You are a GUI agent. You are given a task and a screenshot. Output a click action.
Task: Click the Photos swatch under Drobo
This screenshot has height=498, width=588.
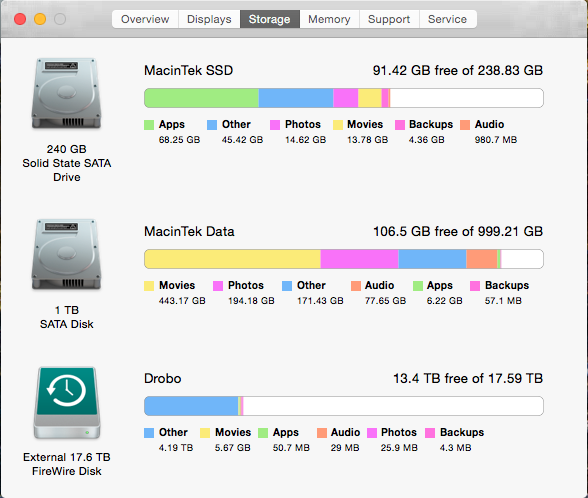(372, 433)
